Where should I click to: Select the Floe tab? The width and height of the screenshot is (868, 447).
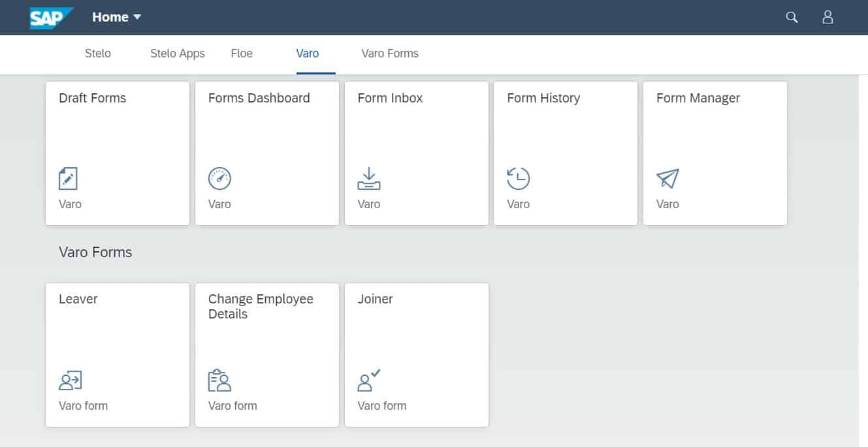coord(242,54)
